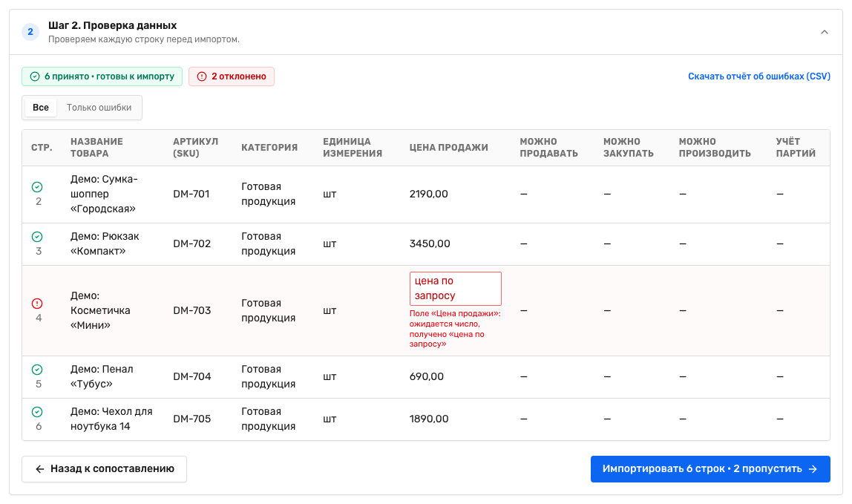Viewport: 852px width, 504px height.
Task: Click the red error icon in row 4
Action: (37, 304)
